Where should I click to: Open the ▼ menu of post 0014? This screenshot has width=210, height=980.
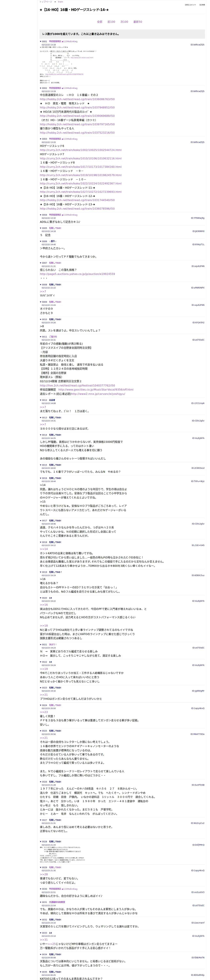41,435
